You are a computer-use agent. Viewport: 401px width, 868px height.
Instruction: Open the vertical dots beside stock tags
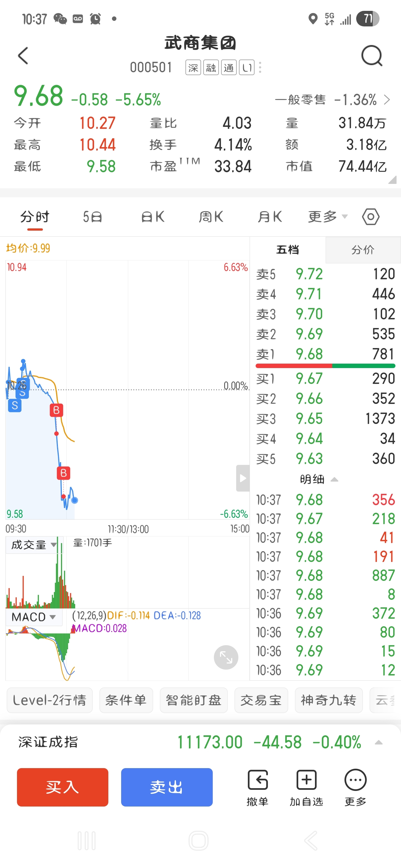pyautogui.click(x=260, y=67)
